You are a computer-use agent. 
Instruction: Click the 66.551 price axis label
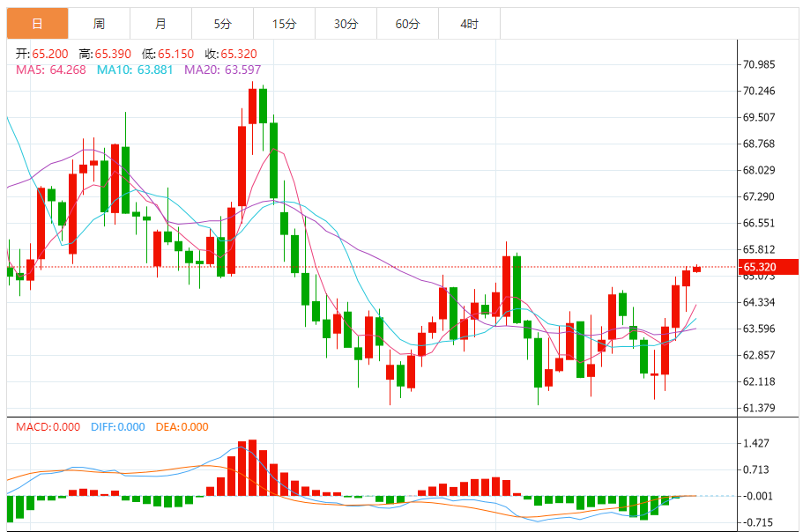click(x=759, y=223)
